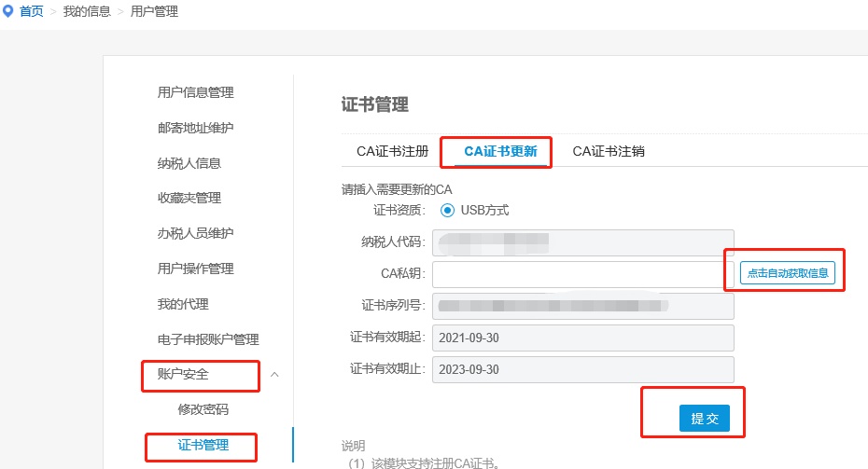The image size is (868, 469).
Task: Click the location pin icon beside 首页
Action: [x=7, y=11]
